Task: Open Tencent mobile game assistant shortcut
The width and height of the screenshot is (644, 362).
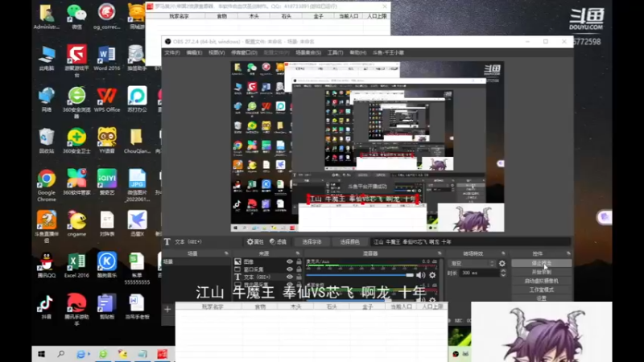Action: (76, 310)
